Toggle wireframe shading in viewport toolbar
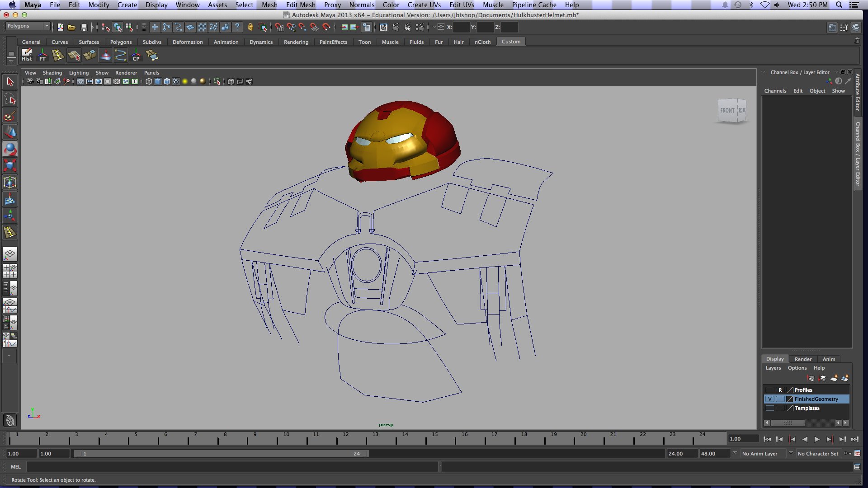 coord(149,81)
